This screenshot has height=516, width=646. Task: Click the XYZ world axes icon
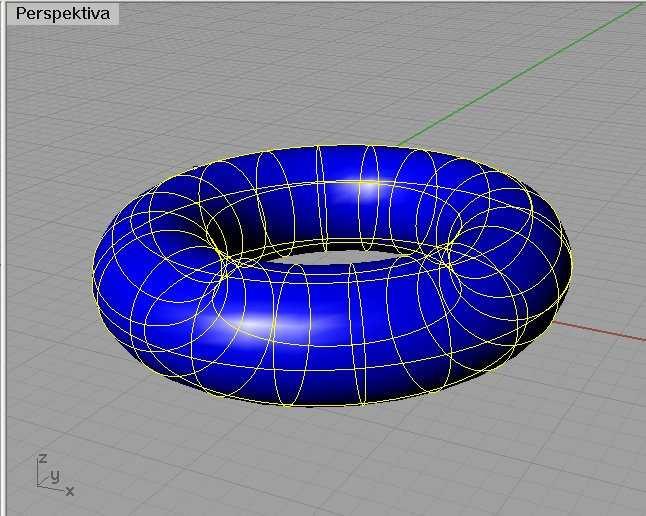(x=55, y=474)
